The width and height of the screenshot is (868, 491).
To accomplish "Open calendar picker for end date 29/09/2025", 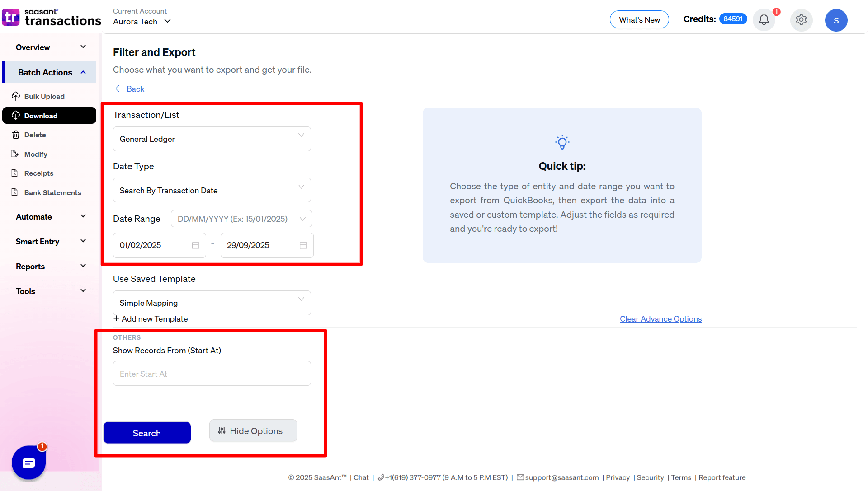I will (x=303, y=245).
